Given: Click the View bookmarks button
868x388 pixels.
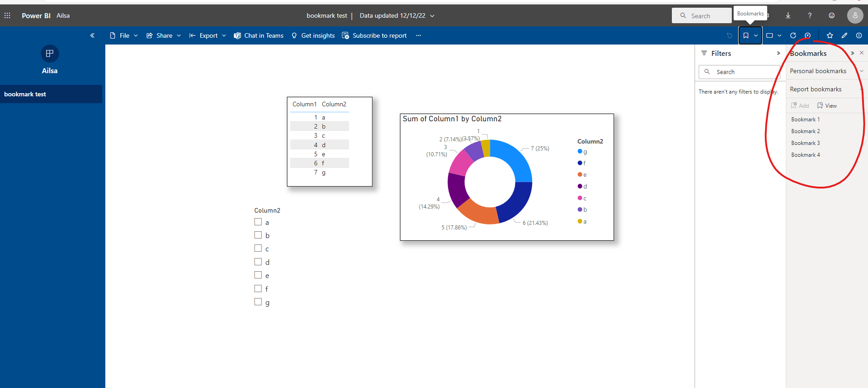Looking at the screenshot, I should (x=827, y=105).
